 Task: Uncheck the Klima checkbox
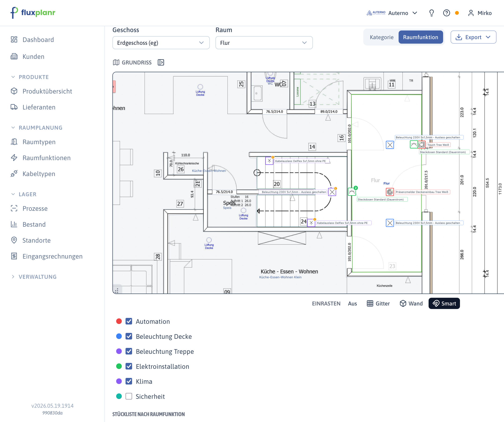pyautogui.click(x=129, y=381)
